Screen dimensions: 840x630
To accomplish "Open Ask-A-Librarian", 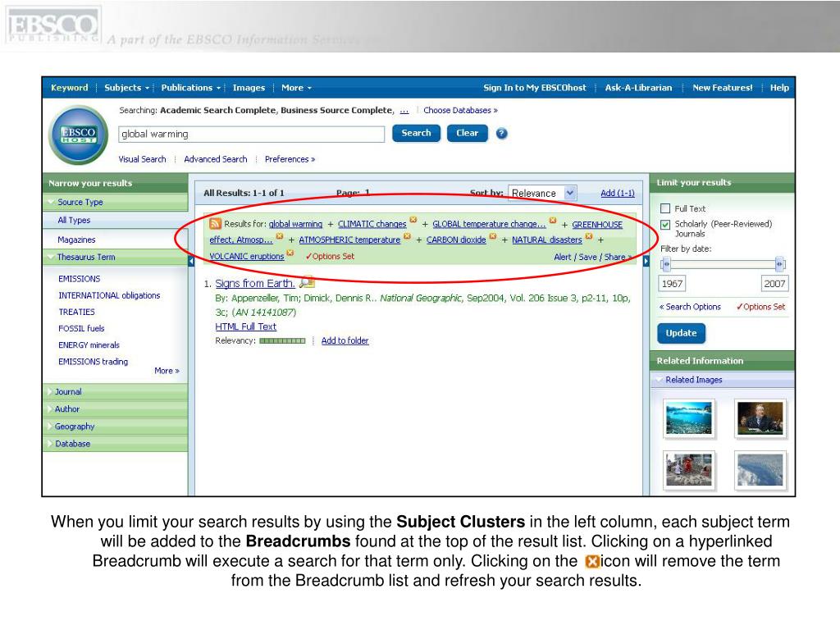I will click(638, 88).
